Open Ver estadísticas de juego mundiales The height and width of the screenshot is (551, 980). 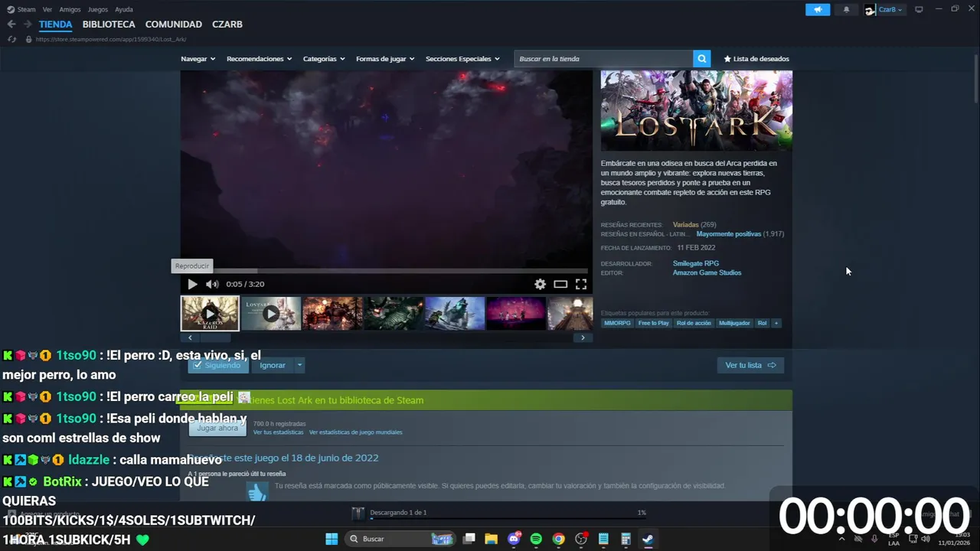(x=355, y=432)
